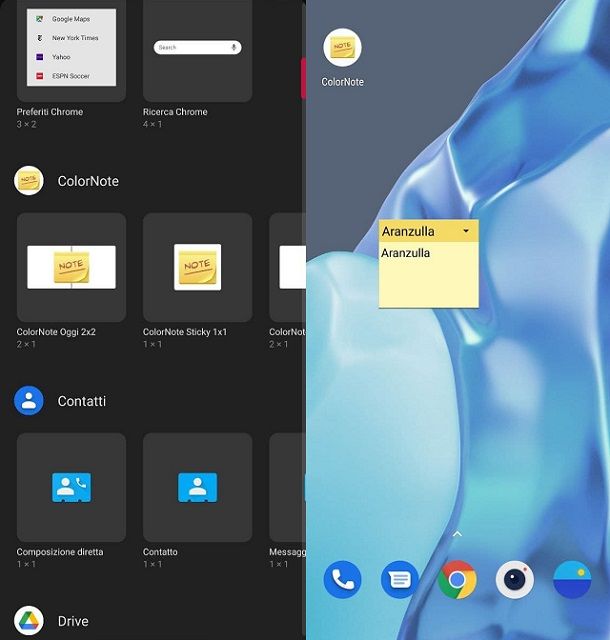The image size is (610, 640).
Task: Tap New York Times entry in favorites preview
Action: (67, 38)
